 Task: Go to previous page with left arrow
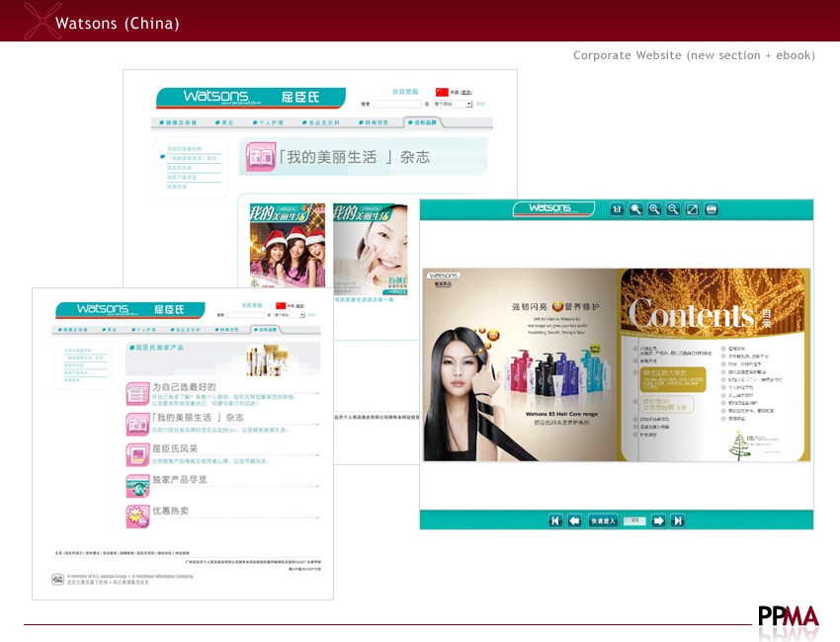[575, 521]
